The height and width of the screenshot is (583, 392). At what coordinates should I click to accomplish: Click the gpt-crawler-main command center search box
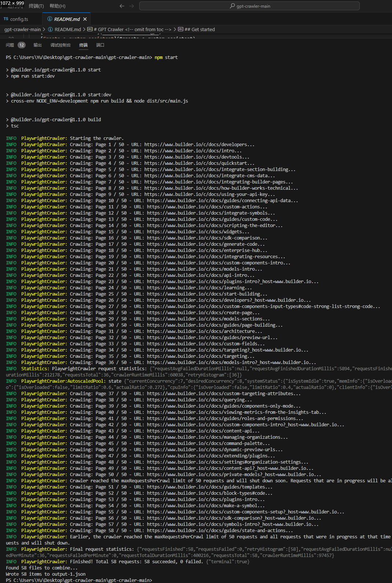(x=249, y=6)
